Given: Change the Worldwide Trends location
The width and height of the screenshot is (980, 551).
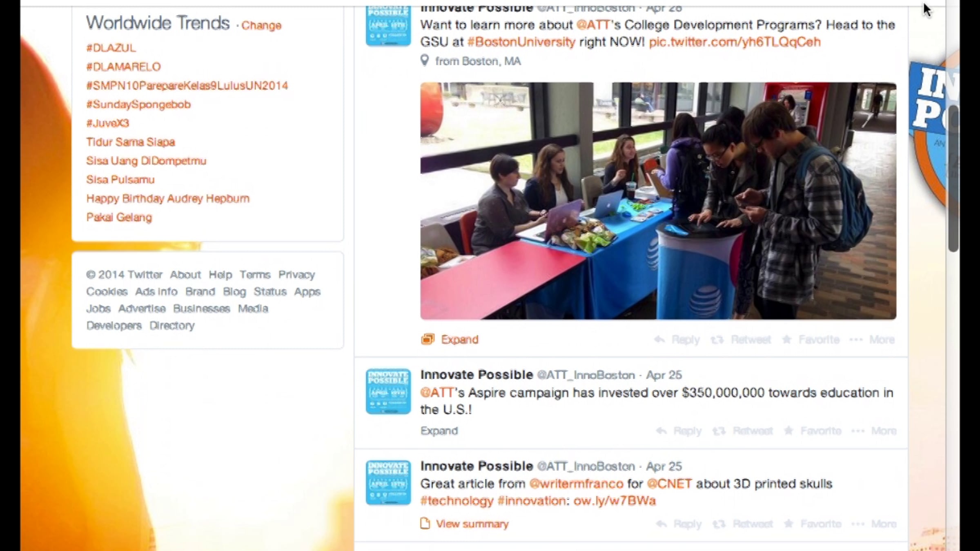Looking at the screenshot, I should [261, 25].
